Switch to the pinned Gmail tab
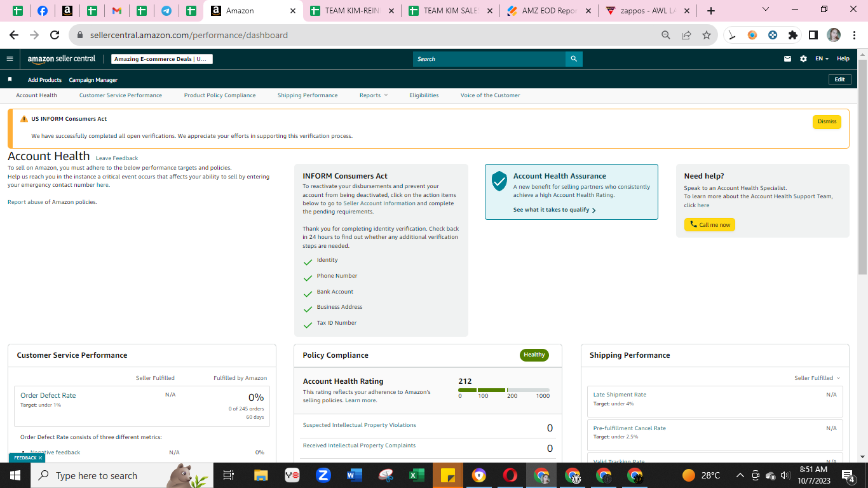This screenshot has height=488, width=868. (117, 11)
